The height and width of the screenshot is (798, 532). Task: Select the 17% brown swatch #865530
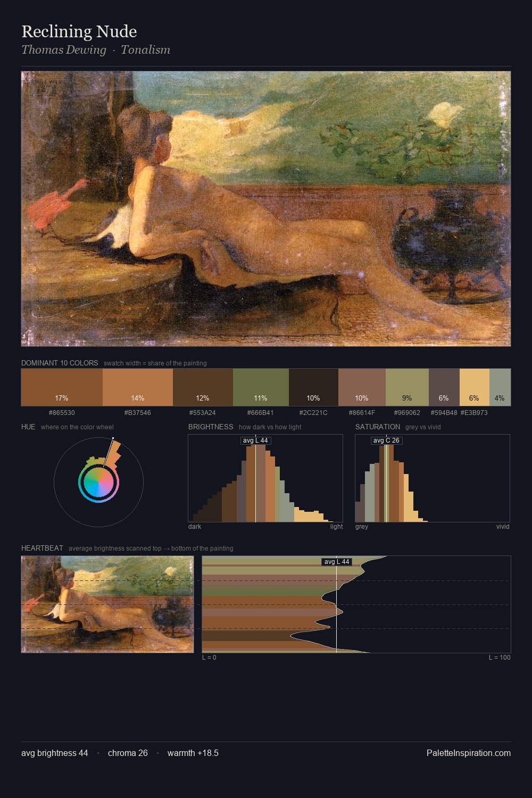[x=62, y=387]
